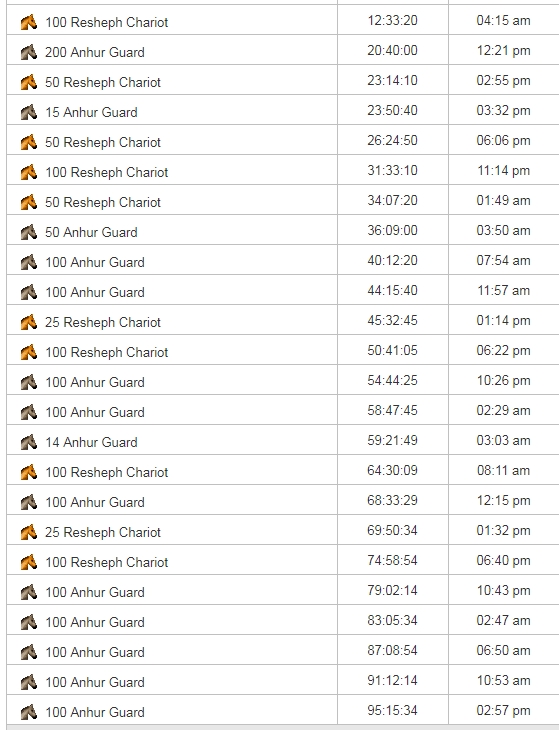Select the 50:41:05 duration cell
The image size is (559, 730).
tap(392, 350)
